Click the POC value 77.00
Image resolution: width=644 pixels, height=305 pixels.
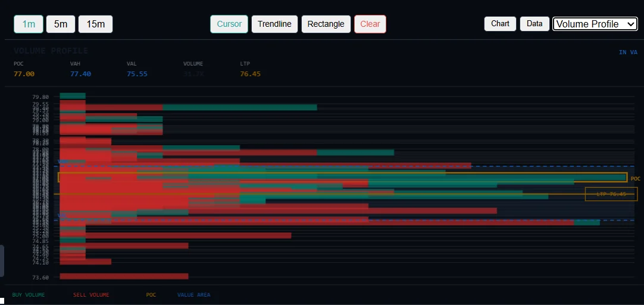24,74
